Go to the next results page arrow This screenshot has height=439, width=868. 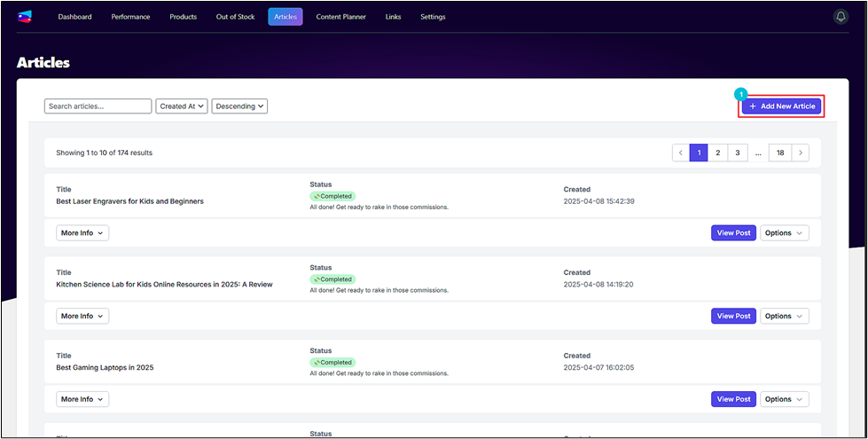801,153
